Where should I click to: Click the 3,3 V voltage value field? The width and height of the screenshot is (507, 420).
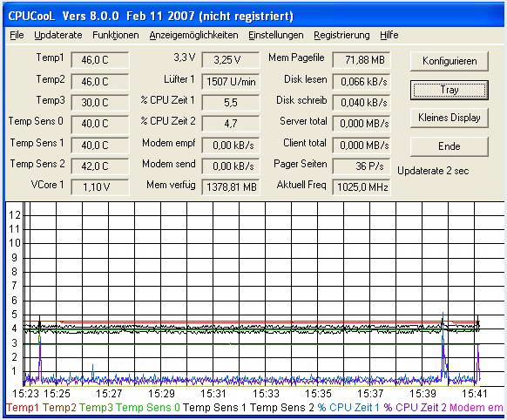(x=230, y=60)
